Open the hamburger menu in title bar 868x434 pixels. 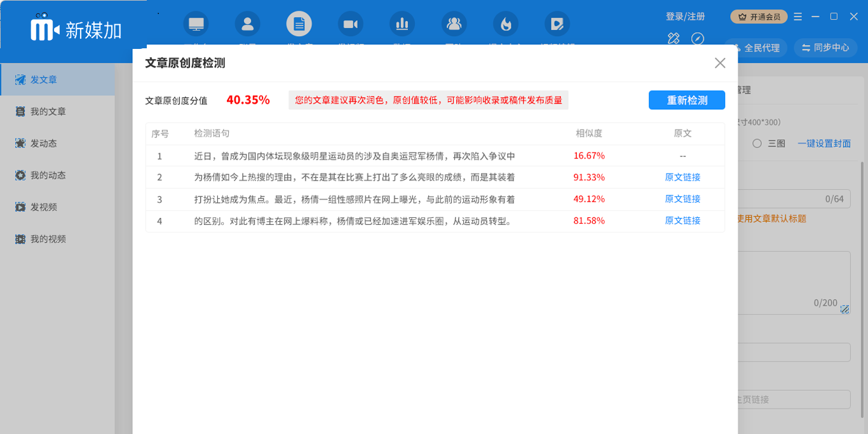(x=798, y=17)
